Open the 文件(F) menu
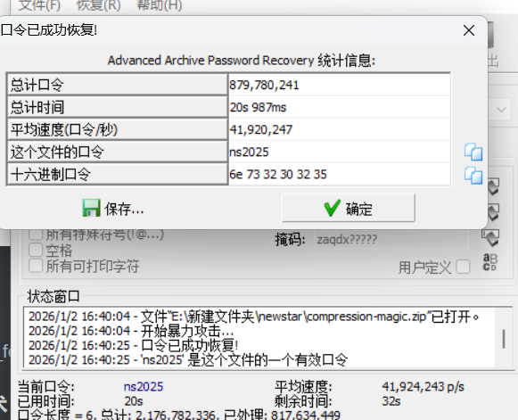The height and width of the screenshot is (420, 518). point(39,5)
